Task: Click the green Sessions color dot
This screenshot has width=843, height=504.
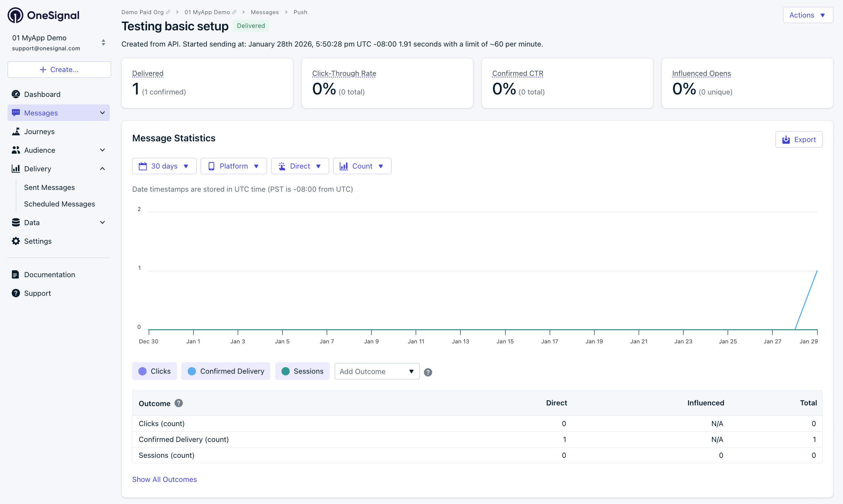Action: pyautogui.click(x=285, y=371)
